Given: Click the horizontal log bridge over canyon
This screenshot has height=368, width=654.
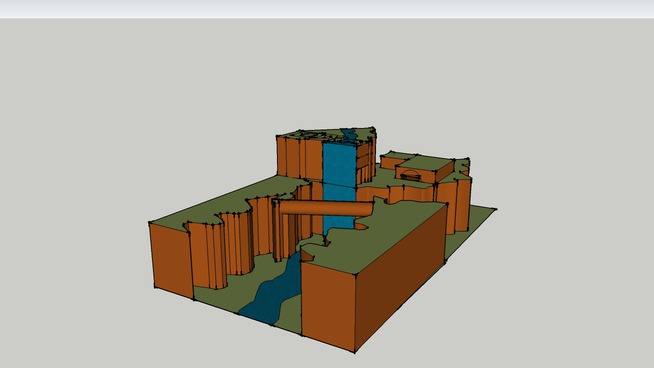Looking at the screenshot, I should pyautogui.click(x=327, y=208).
